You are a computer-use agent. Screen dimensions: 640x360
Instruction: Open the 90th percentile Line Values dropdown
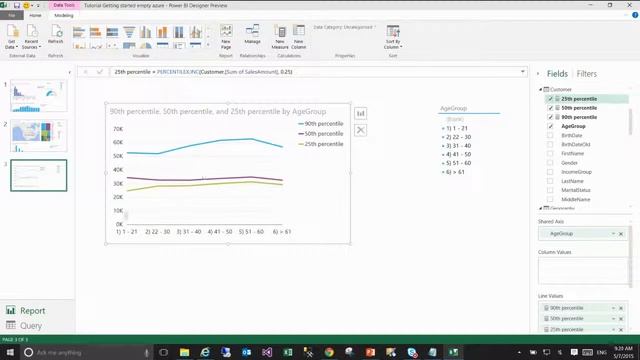pos(613,308)
